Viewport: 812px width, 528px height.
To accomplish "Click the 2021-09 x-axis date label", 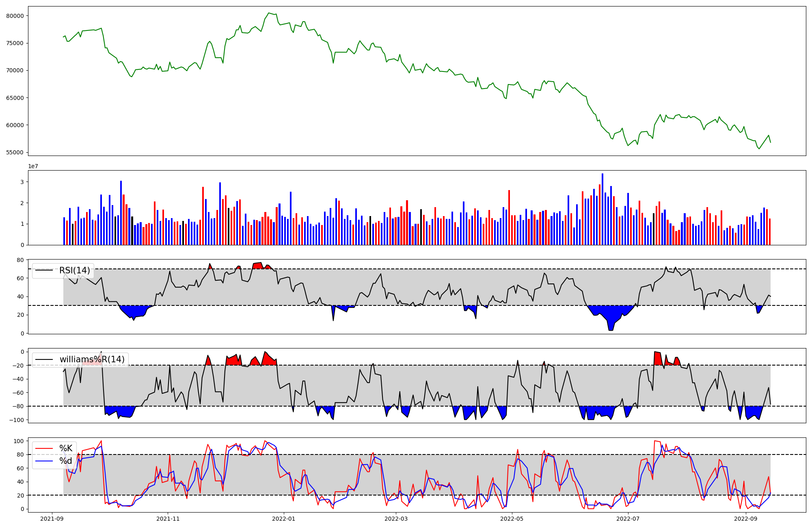I will (x=52, y=519).
